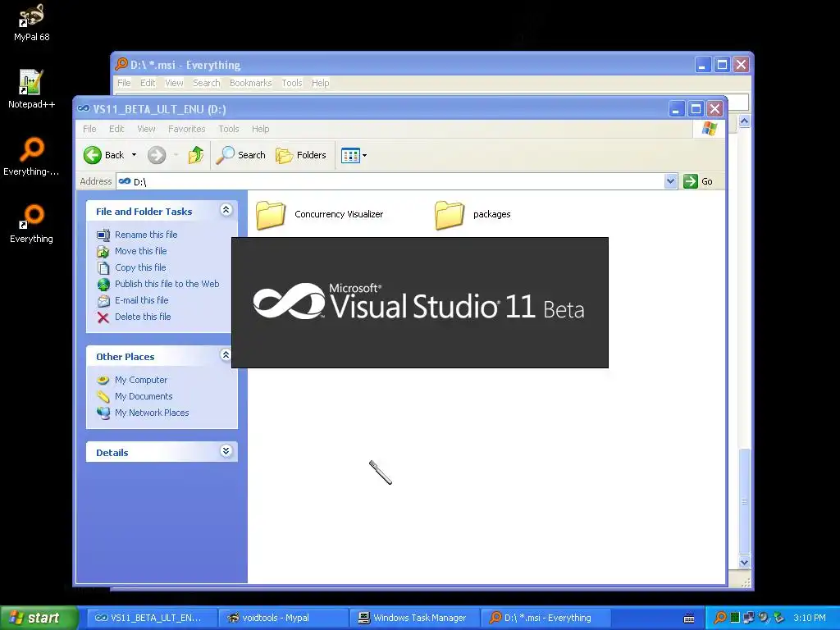Click Everything window scrollbar thumb
The width and height of the screenshot is (840, 630).
tap(744, 501)
